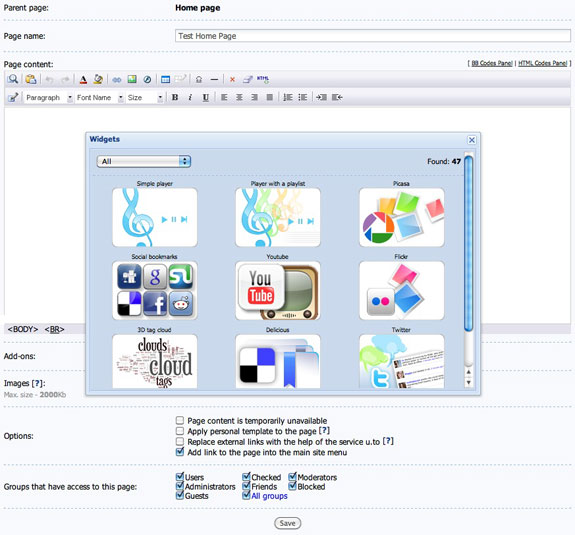Click the red X remove formatting icon
The width and height of the screenshot is (575, 535).
[x=232, y=79]
